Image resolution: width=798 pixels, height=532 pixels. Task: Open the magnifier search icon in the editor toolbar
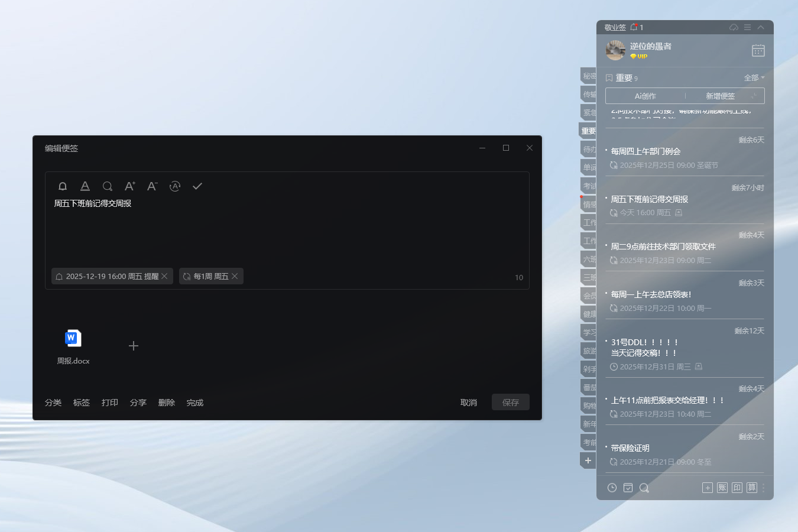pos(108,186)
